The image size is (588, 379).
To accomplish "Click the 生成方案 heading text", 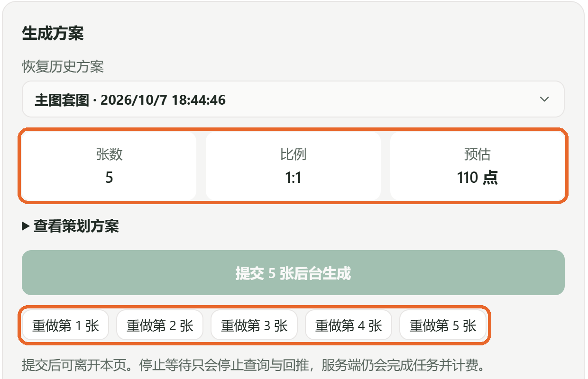I will click(53, 34).
